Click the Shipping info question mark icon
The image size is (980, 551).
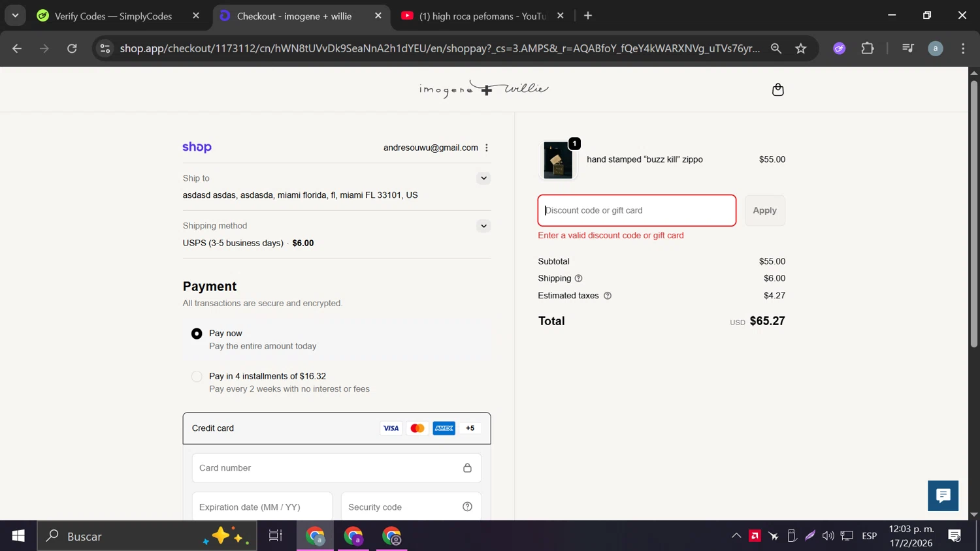pyautogui.click(x=578, y=278)
